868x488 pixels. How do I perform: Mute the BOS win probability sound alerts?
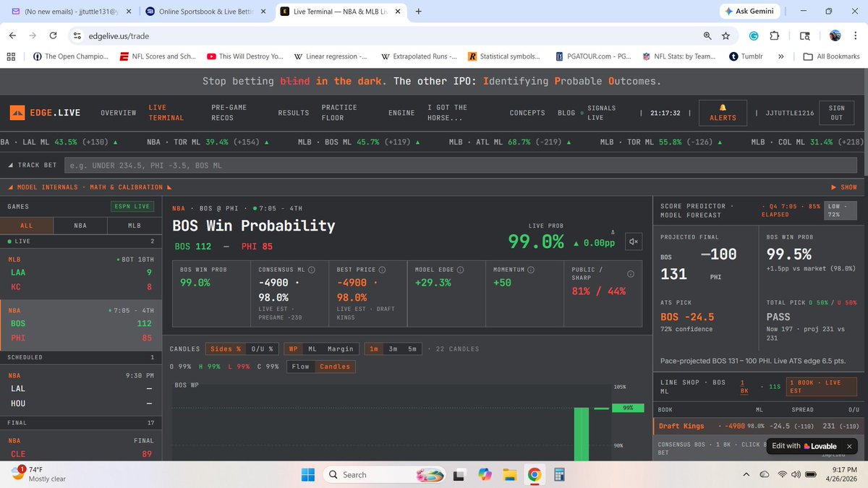[x=634, y=241]
